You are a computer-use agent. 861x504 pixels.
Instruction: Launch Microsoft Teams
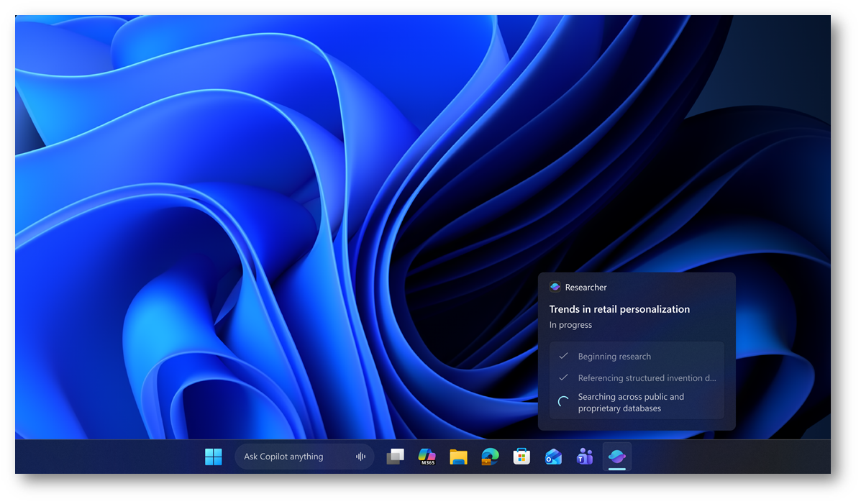point(585,457)
